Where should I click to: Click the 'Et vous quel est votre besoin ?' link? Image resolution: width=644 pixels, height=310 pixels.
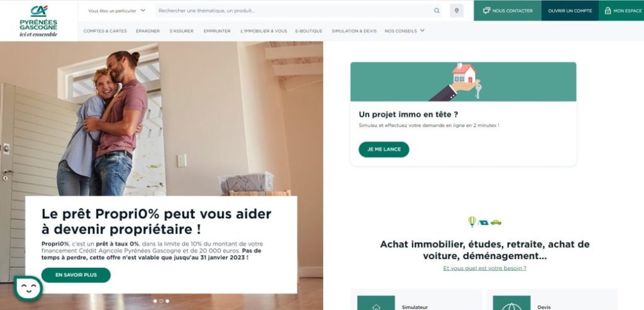pyautogui.click(x=485, y=268)
